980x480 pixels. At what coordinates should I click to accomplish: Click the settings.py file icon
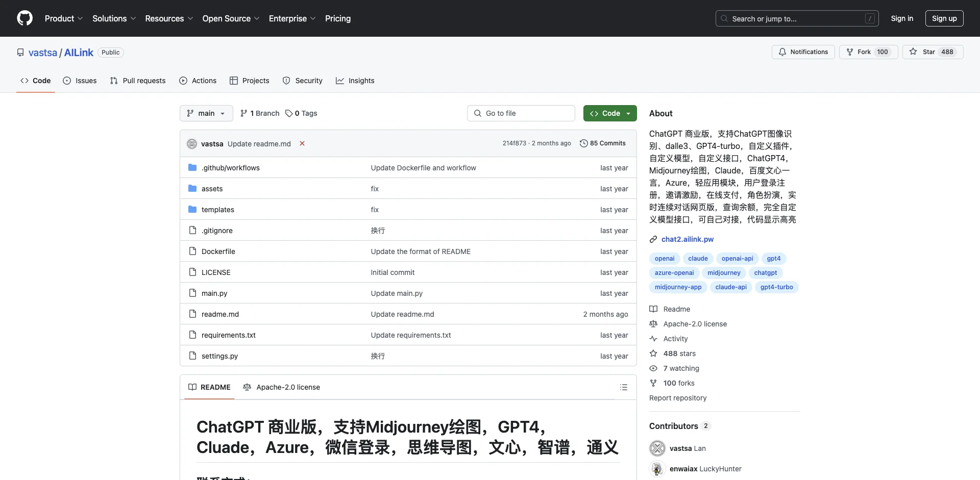pyautogui.click(x=192, y=356)
